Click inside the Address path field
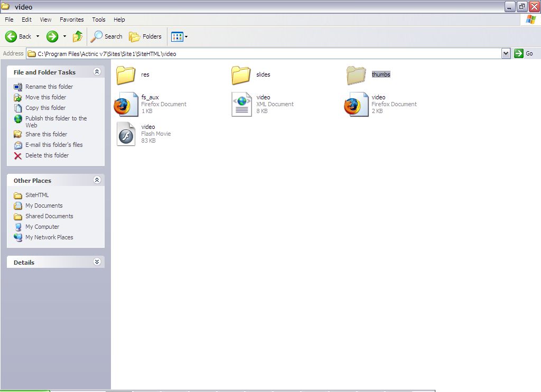The height and width of the screenshot is (392, 541). click(264, 53)
